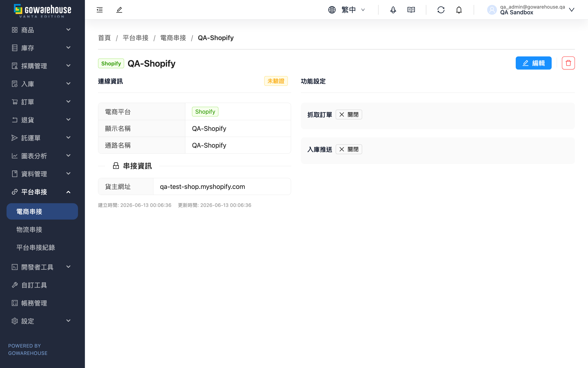Viewport: 588px width, 368px height.
Task: Open the 物流串接 submenu item
Action: 42,229
